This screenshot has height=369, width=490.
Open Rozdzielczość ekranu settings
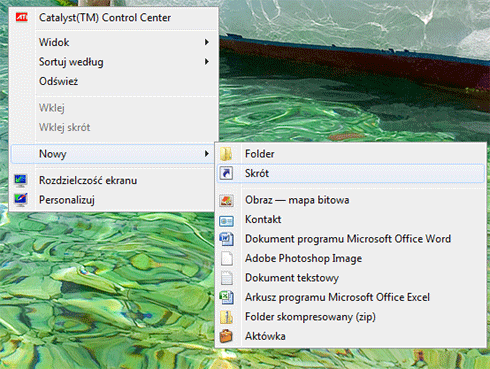click(113, 180)
